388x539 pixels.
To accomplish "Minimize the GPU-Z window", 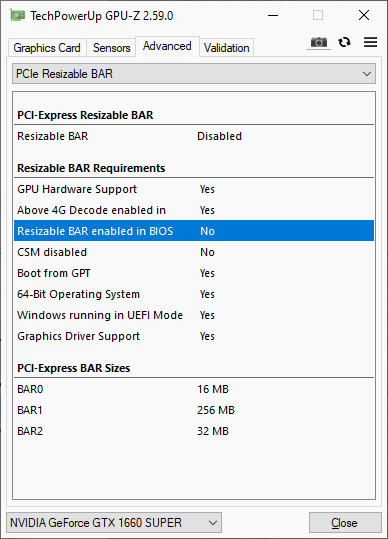I will (x=273, y=15).
